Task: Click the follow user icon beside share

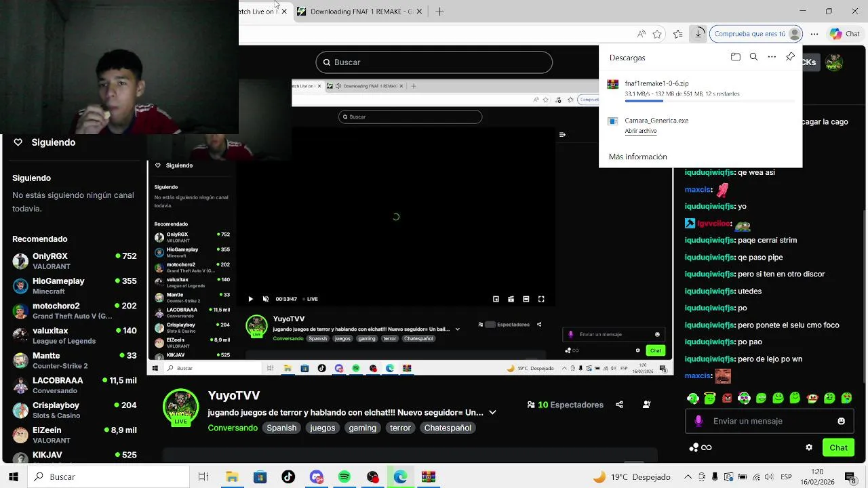Action: click(x=647, y=405)
